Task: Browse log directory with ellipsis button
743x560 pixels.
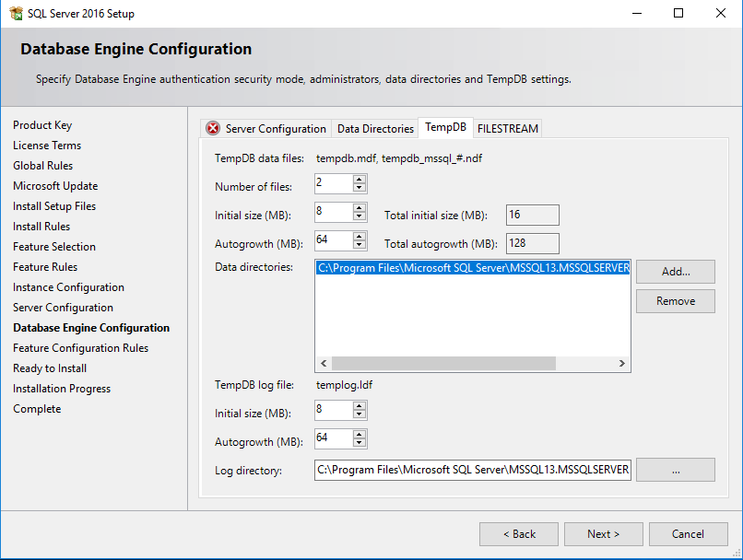Action: [675, 470]
